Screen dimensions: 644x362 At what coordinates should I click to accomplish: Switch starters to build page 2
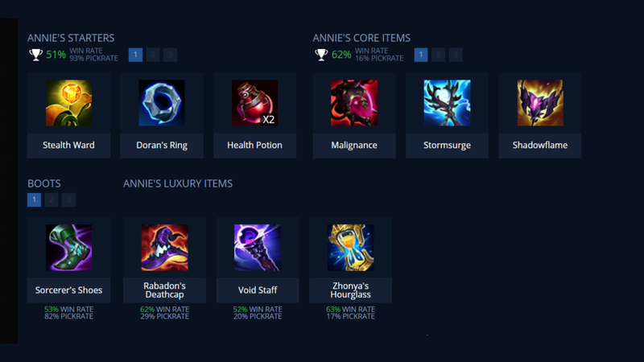pos(153,55)
